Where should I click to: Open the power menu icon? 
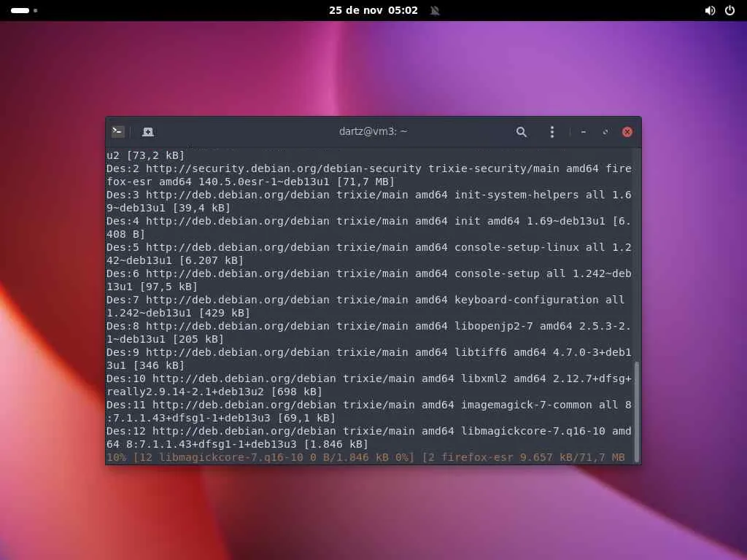pos(729,10)
